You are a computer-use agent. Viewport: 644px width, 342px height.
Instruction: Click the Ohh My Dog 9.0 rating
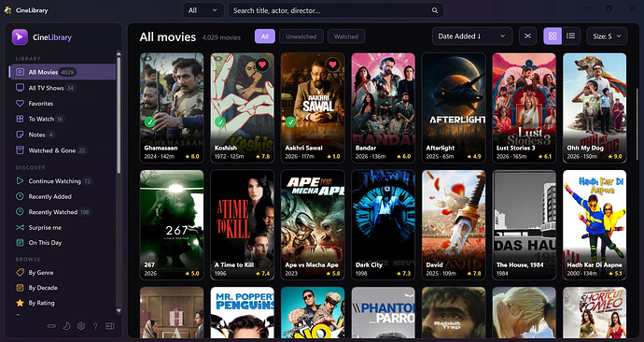point(615,157)
